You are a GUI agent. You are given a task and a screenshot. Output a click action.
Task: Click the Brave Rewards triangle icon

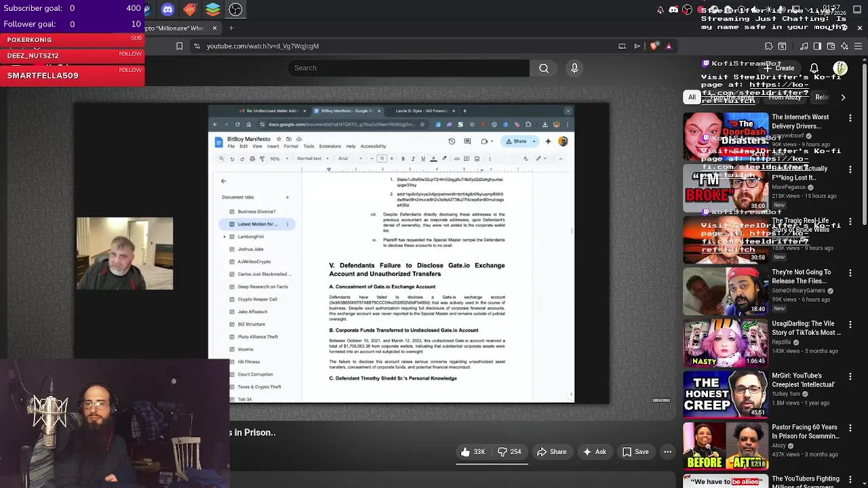click(669, 46)
